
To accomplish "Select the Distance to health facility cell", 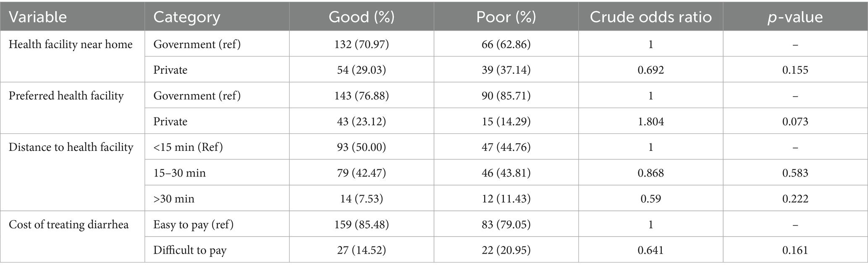I will (x=71, y=147).
